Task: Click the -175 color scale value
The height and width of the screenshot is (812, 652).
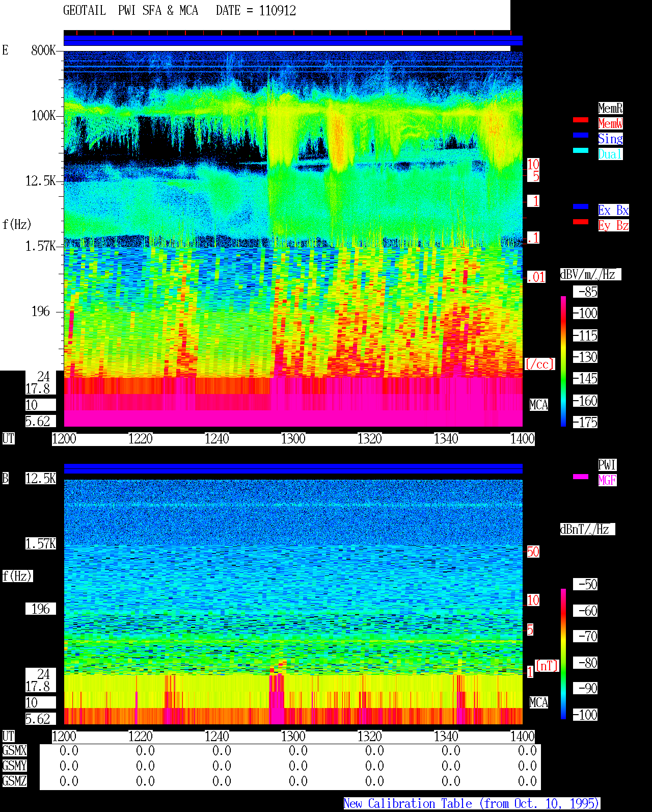Action: click(585, 422)
